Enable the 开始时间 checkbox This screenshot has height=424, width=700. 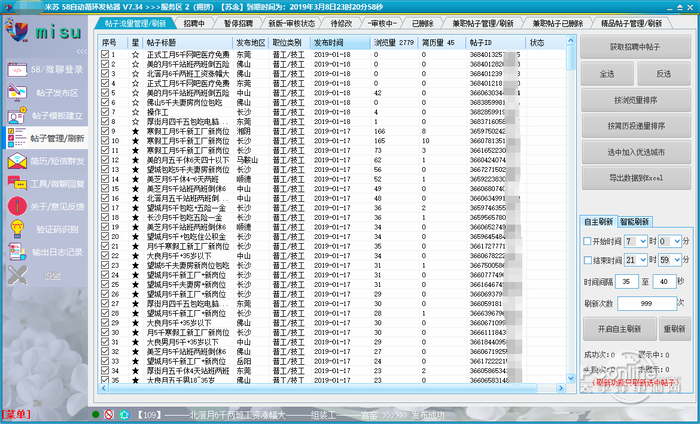pos(588,241)
